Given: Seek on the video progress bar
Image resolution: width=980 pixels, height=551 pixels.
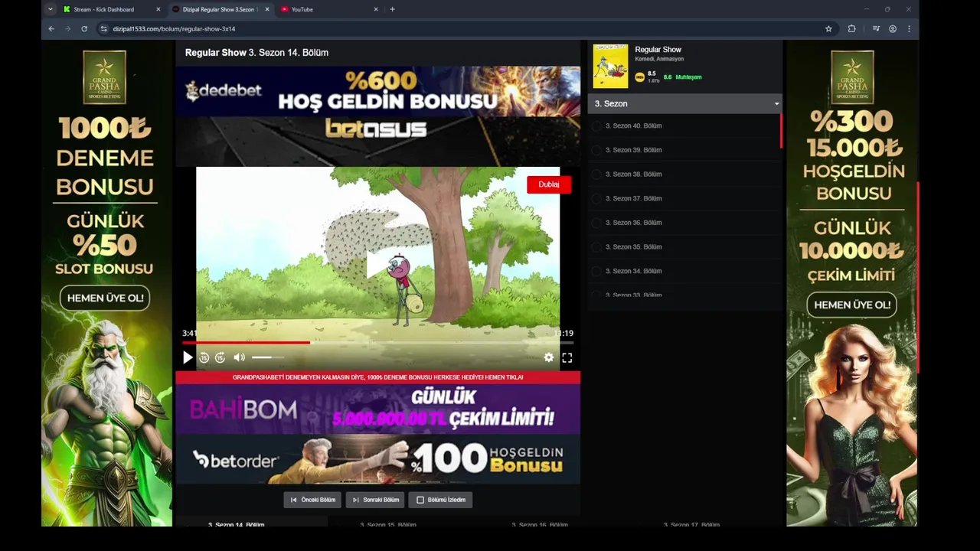Looking at the screenshot, I should [377, 343].
